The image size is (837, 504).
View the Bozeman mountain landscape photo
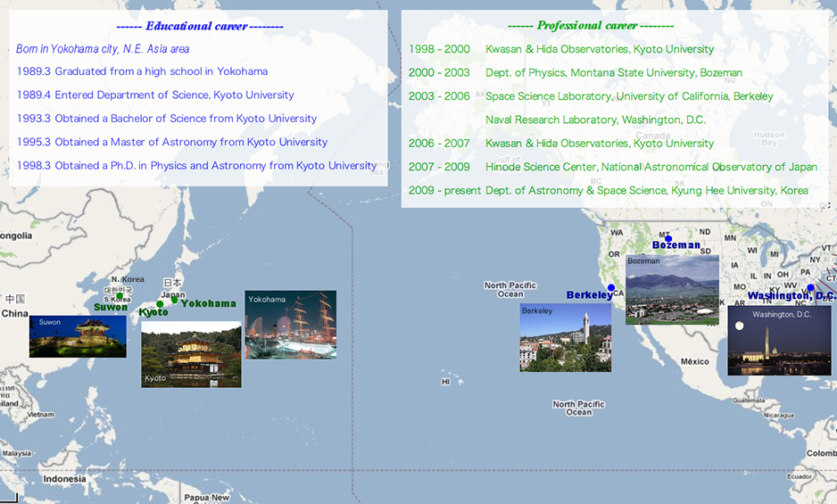[672, 289]
